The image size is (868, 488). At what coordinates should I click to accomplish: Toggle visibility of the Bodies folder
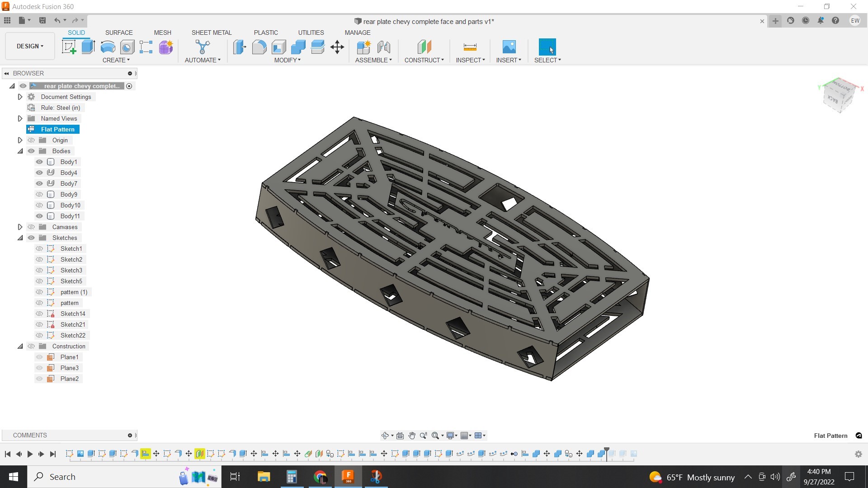click(31, 151)
